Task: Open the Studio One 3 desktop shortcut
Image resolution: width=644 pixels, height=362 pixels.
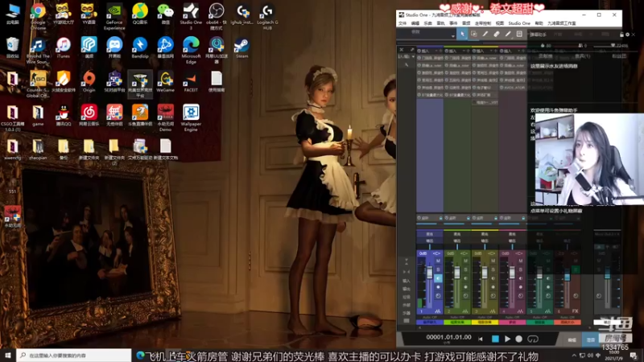Action: point(191,16)
